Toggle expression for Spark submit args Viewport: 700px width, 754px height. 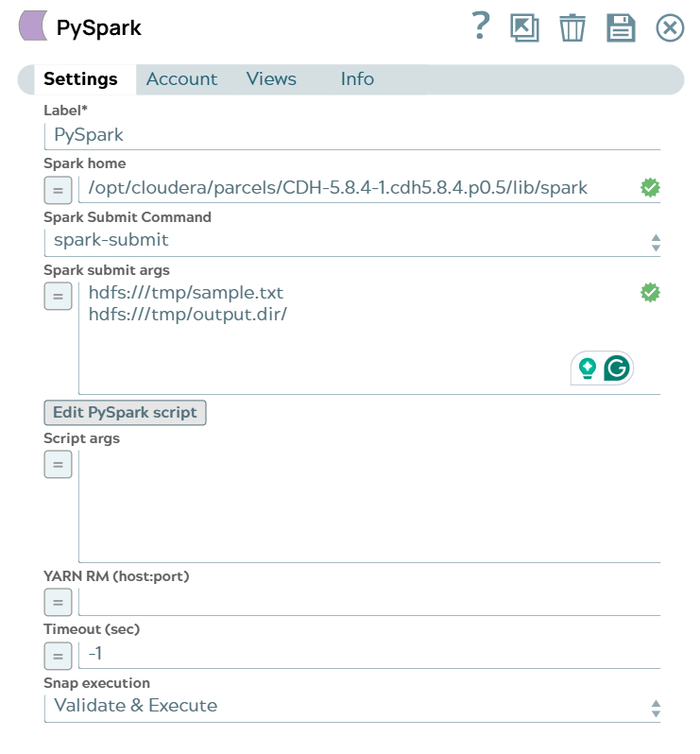click(58, 297)
